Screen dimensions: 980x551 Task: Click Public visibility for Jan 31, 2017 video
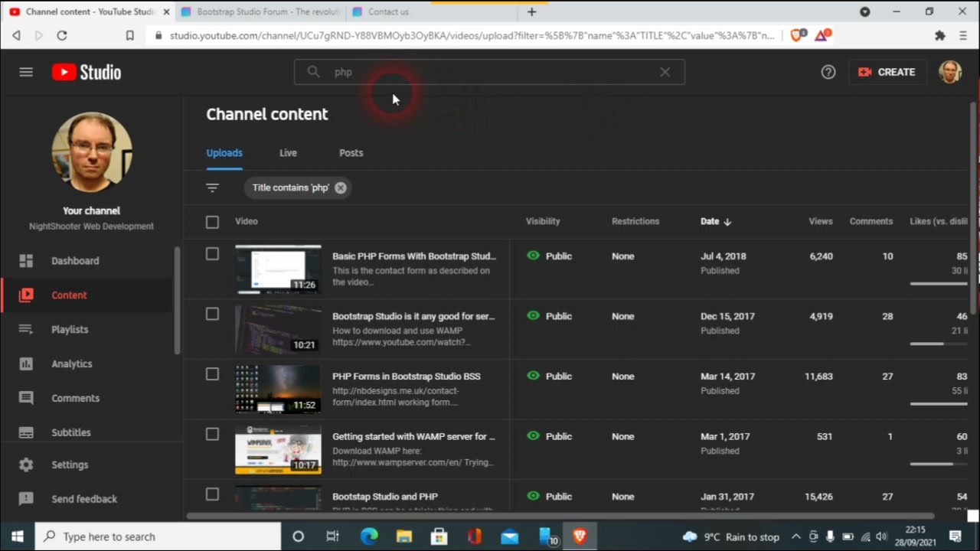point(550,497)
